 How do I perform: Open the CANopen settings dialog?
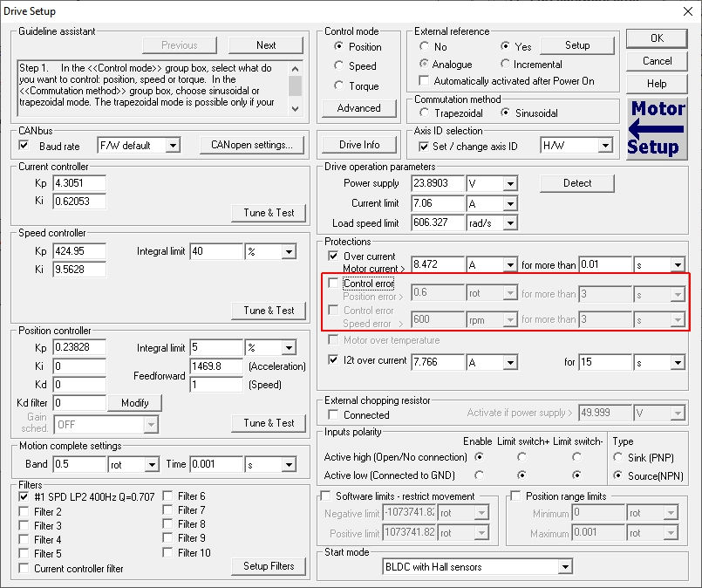252,145
